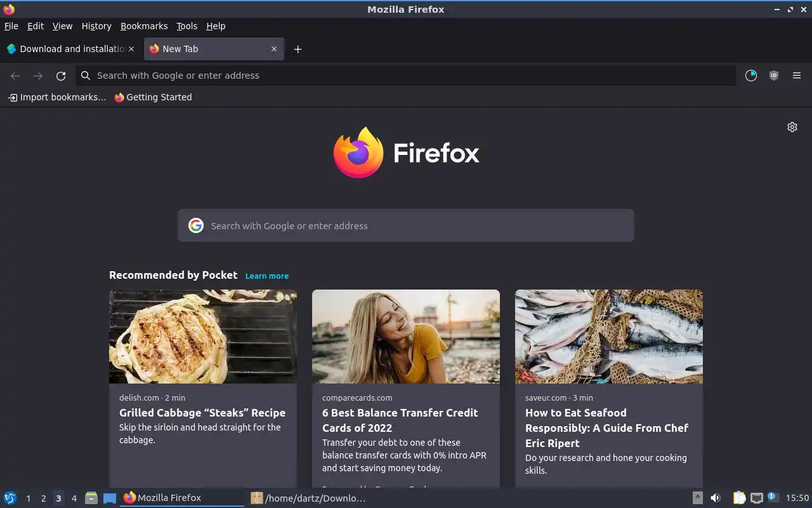
Task: Click the blue show desktop icon
Action: [110, 498]
